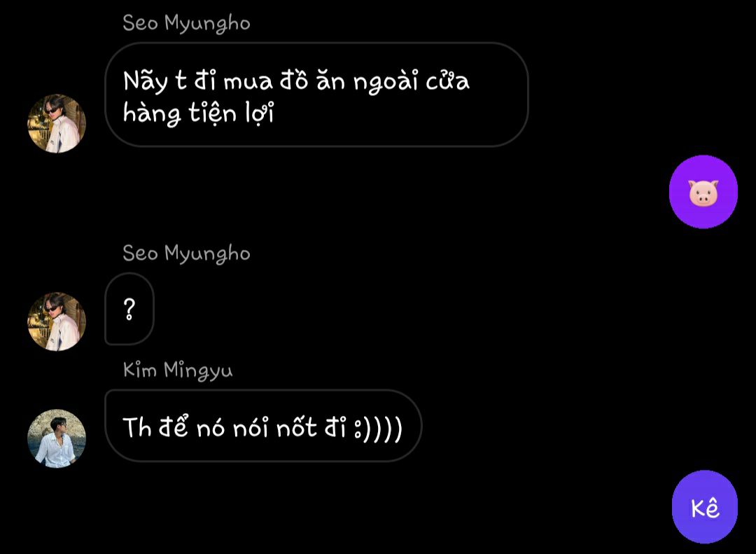Select the purple "Kê" sent message

[705, 506]
